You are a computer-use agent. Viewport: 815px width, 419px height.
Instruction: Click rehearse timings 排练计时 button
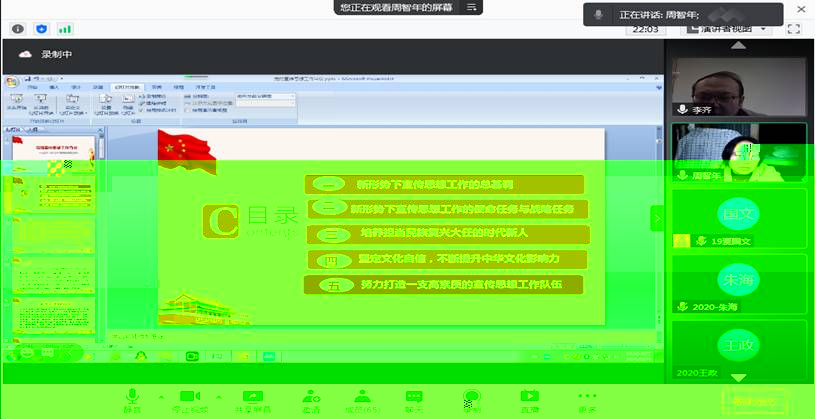click(x=152, y=103)
